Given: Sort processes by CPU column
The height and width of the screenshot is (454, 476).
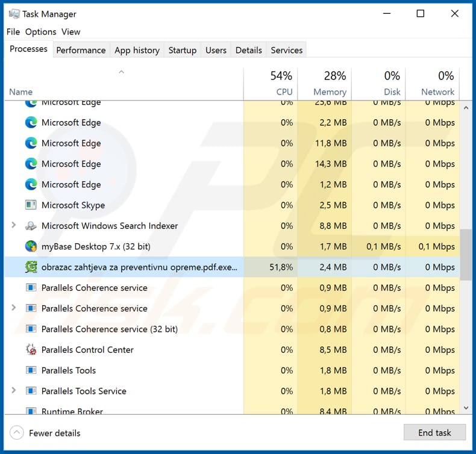Looking at the screenshot, I should coord(271,85).
